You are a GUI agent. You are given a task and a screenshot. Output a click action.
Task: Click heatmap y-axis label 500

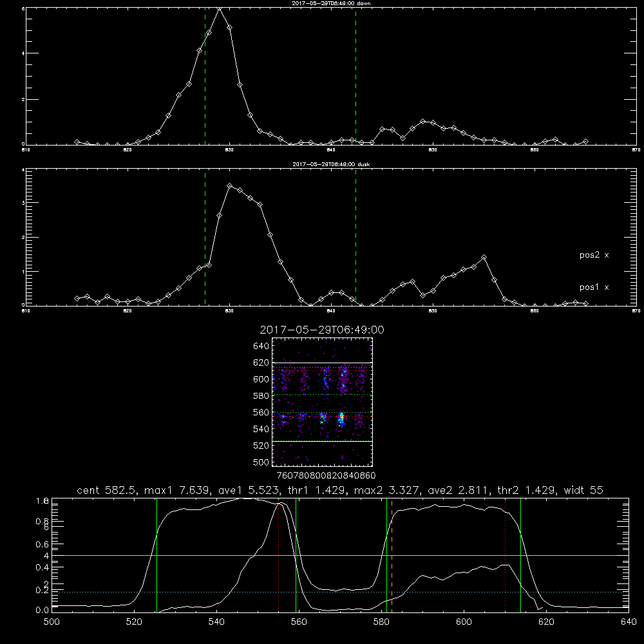click(x=261, y=462)
